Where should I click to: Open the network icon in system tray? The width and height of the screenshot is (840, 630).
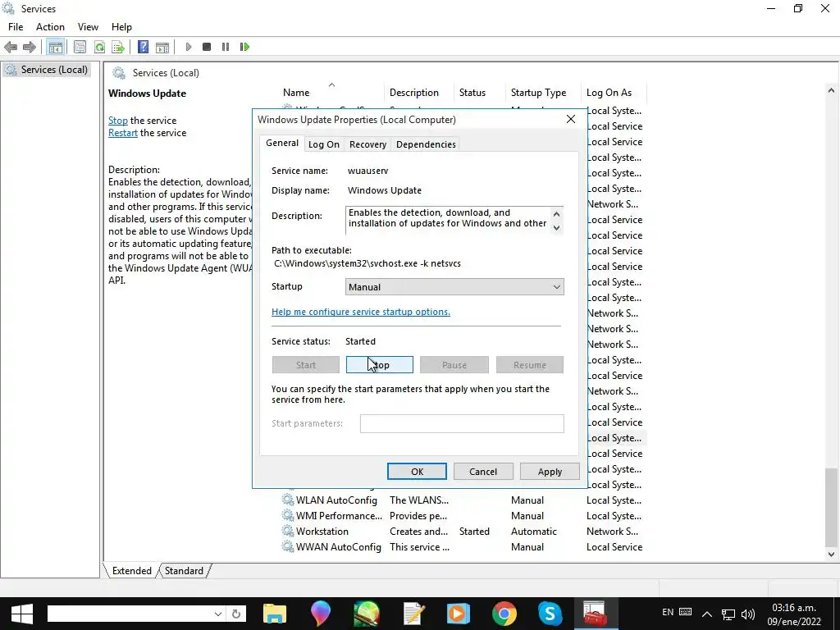click(x=728, y=614)
